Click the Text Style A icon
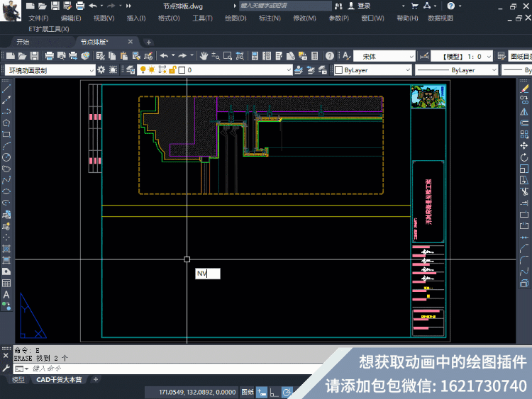 point(346,56)
